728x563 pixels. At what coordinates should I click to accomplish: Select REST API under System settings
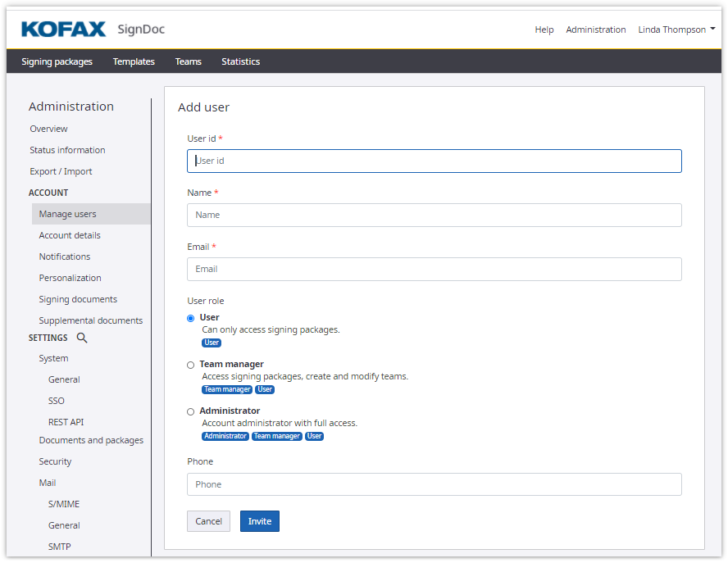[x=66, y=422]
